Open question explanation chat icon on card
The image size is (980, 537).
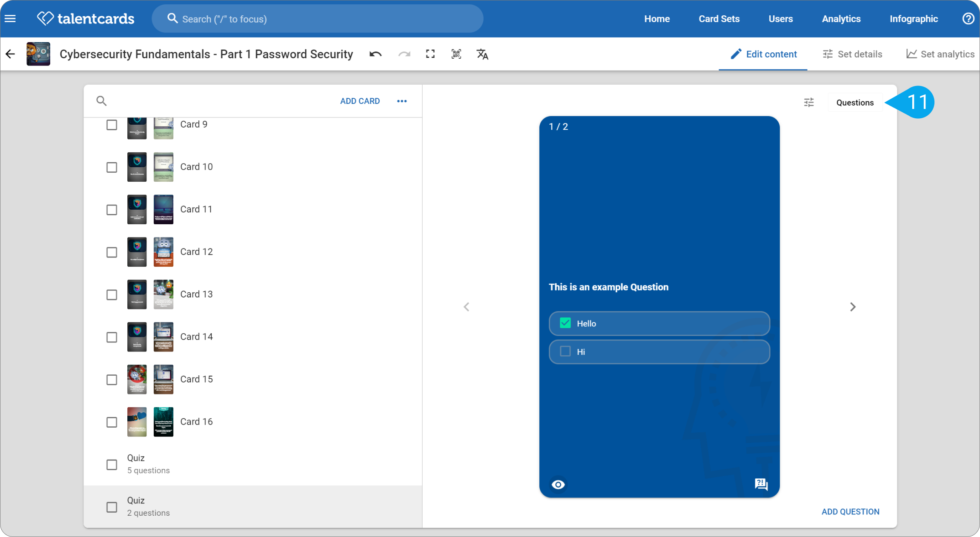[761, 484]
